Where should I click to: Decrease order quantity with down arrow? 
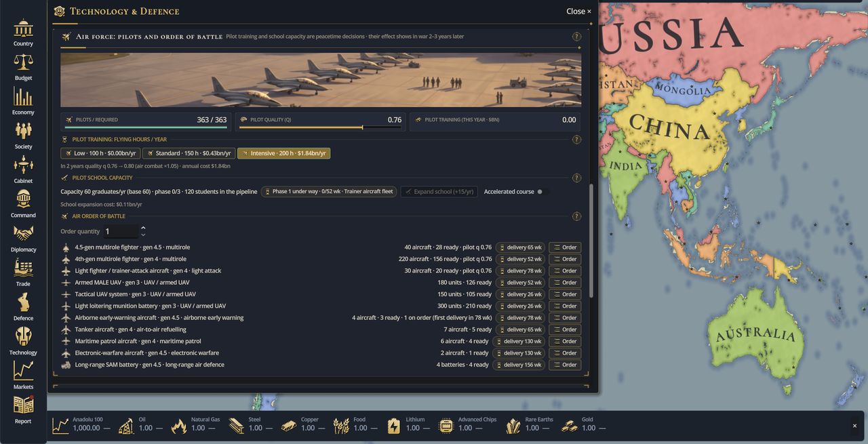click(x=143, y=235)
